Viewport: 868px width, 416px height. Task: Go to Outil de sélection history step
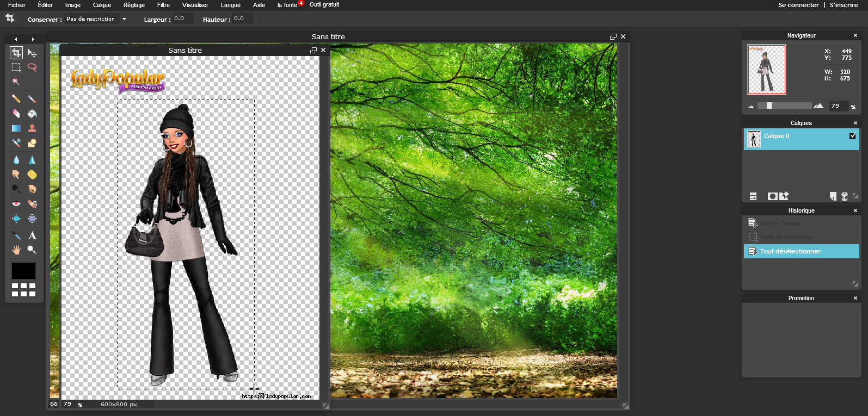coord(802,237)
